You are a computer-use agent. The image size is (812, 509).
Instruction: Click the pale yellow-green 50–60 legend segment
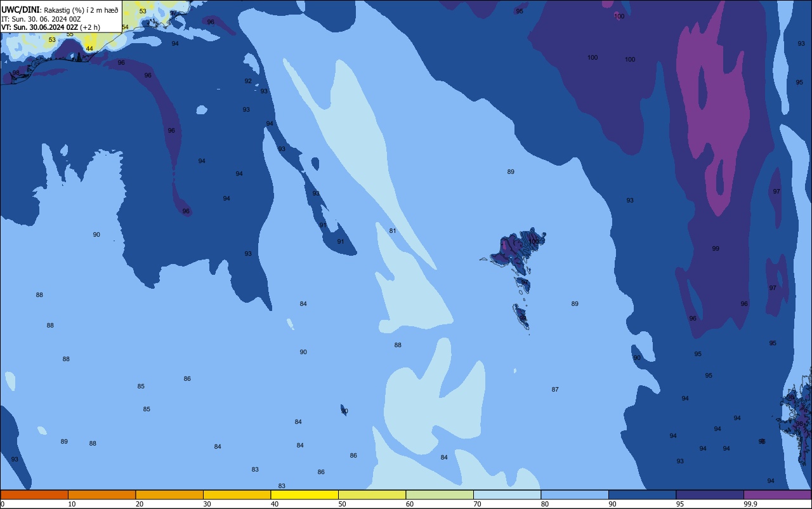point(372,494)
